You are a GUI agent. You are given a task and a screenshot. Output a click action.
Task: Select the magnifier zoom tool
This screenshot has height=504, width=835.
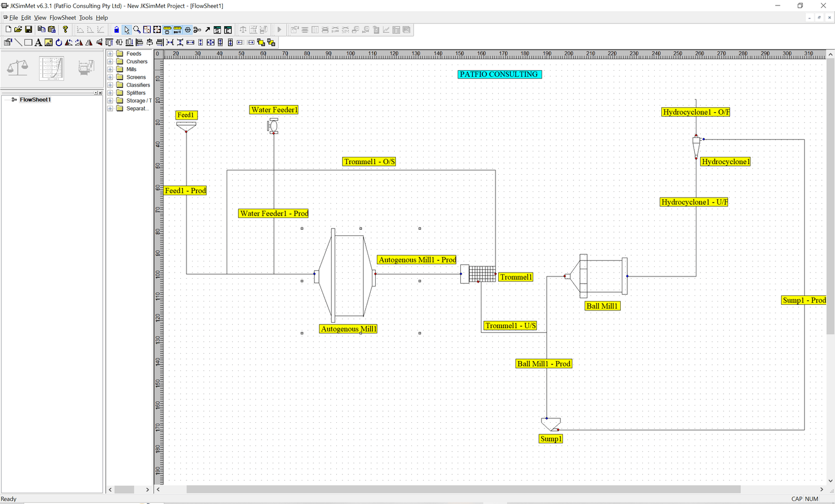(137, 29)
